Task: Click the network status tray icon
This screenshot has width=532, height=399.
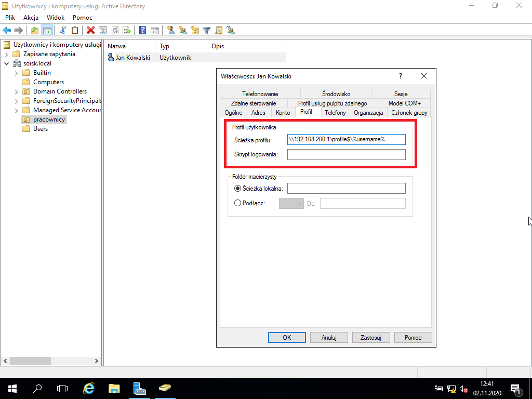Action: point(451,389)
